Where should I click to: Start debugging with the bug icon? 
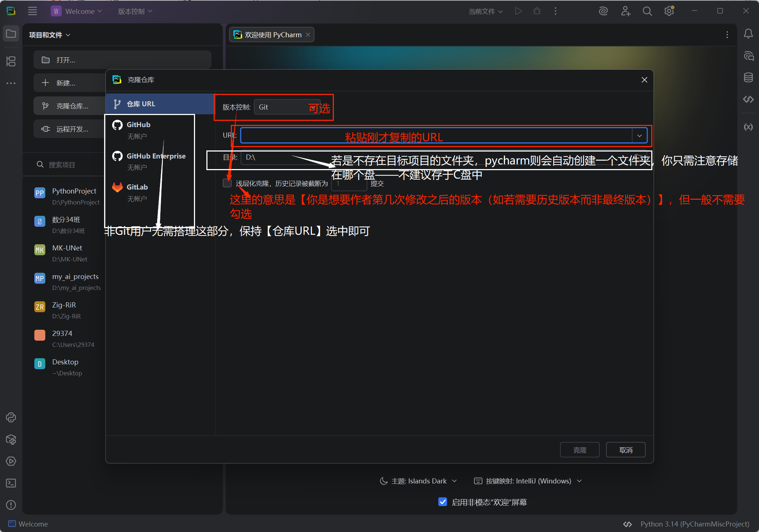(537, 11)
